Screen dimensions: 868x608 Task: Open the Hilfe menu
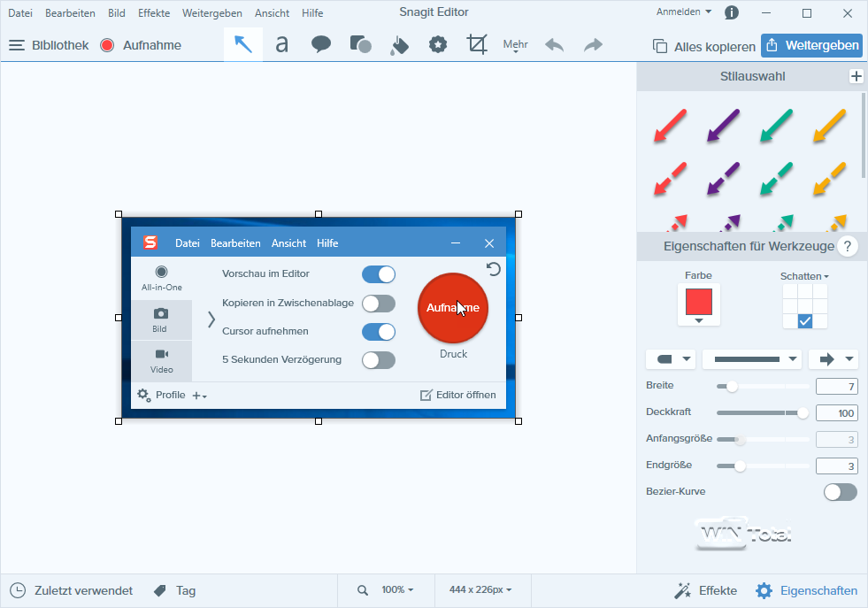pos(312,12)
